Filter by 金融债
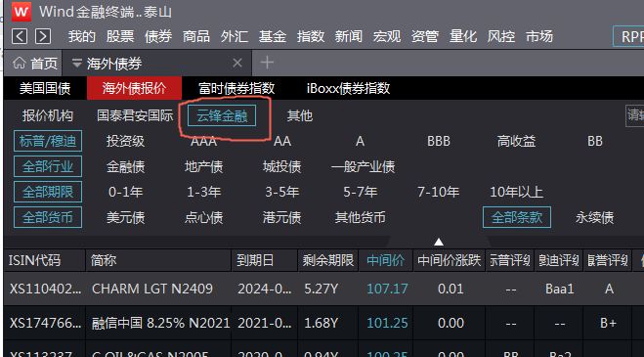The height and width of the screenshot is (357, 644). 125,166
